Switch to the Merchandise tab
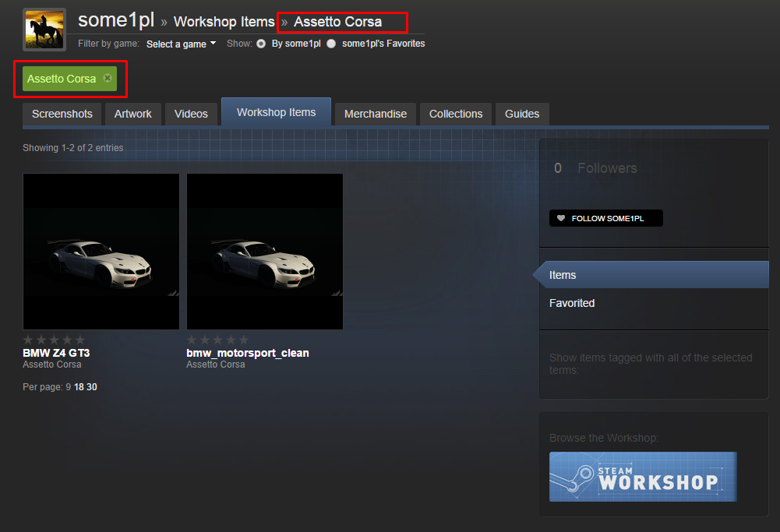The height and width of the screenshot is (532, 780). pyautogui.click(x=376, y=114)
